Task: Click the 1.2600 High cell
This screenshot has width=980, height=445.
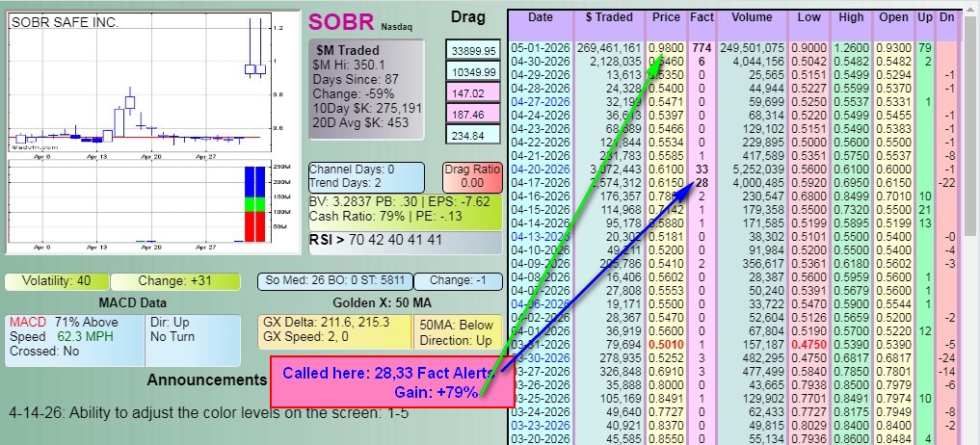Action: (x=851, y=48)
